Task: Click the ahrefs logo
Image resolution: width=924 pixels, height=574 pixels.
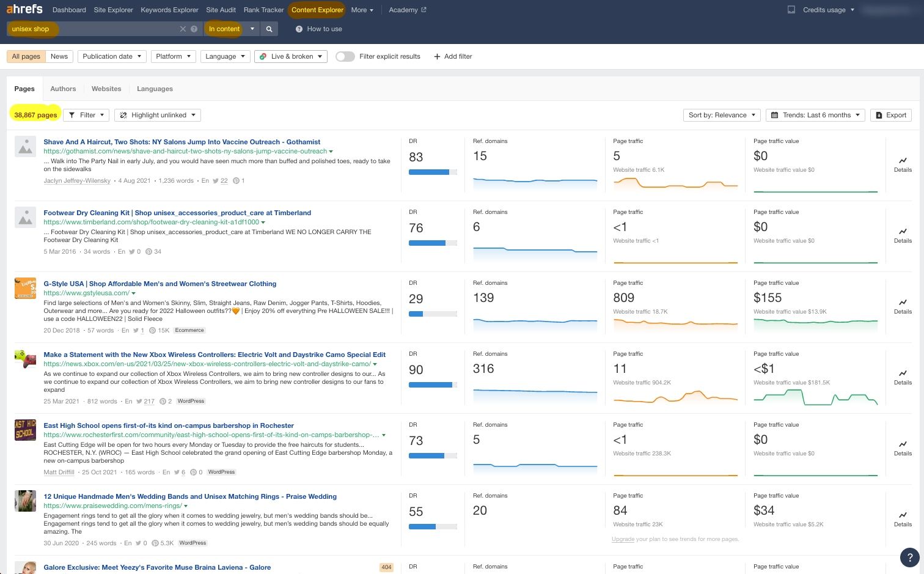Action: pyautogui.click(x=24, y=9)
